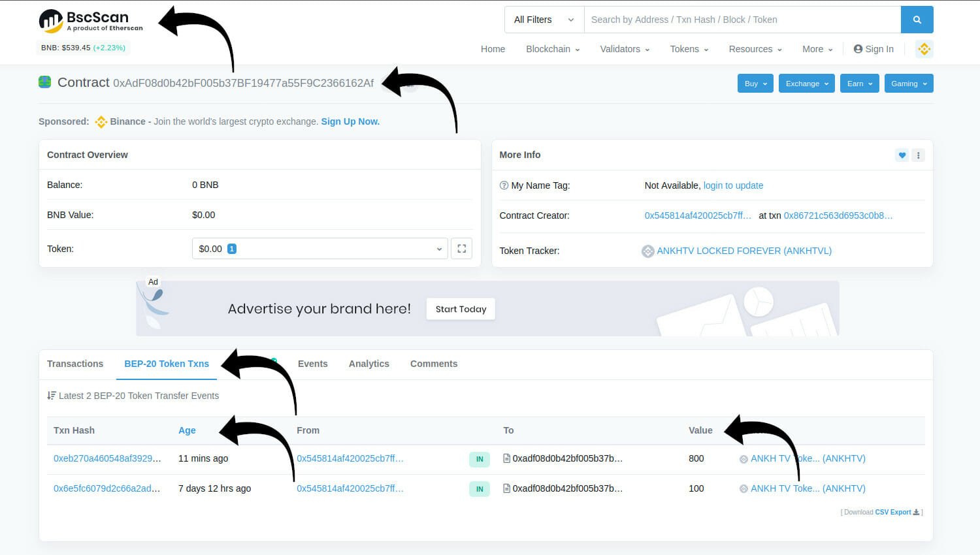Open the Buy dropdown button
Screen dimensions: 980x555
point(755,84)
